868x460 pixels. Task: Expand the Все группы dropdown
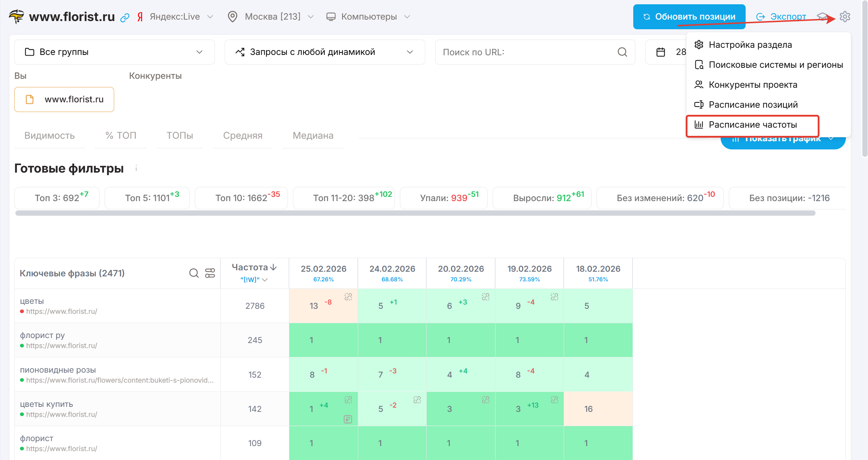click(114, 52)
